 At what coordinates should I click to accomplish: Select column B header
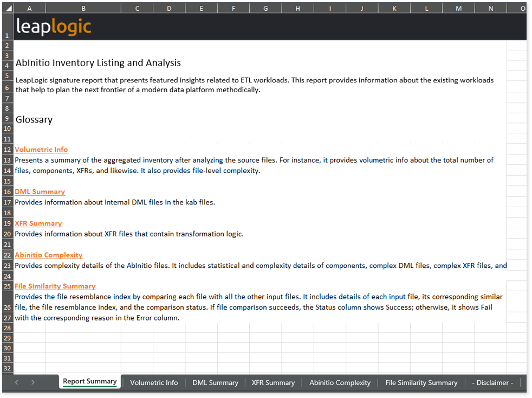83,8
